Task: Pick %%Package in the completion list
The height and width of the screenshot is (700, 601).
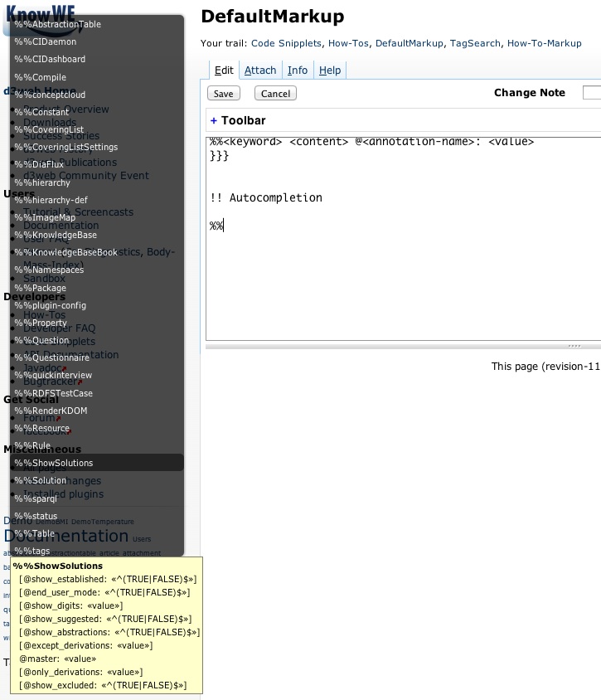Action: pyautogui.click(x=97, y=288)
